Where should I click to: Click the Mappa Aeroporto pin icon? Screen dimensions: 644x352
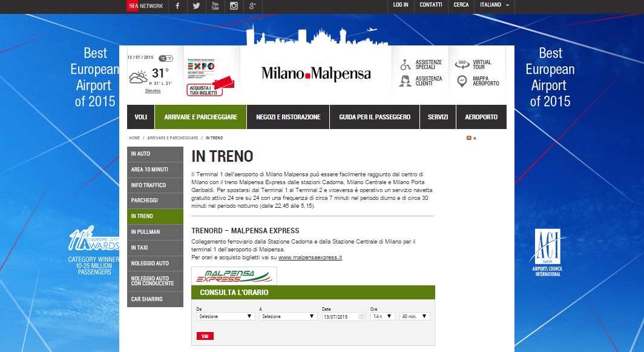[x=462, y=81]
